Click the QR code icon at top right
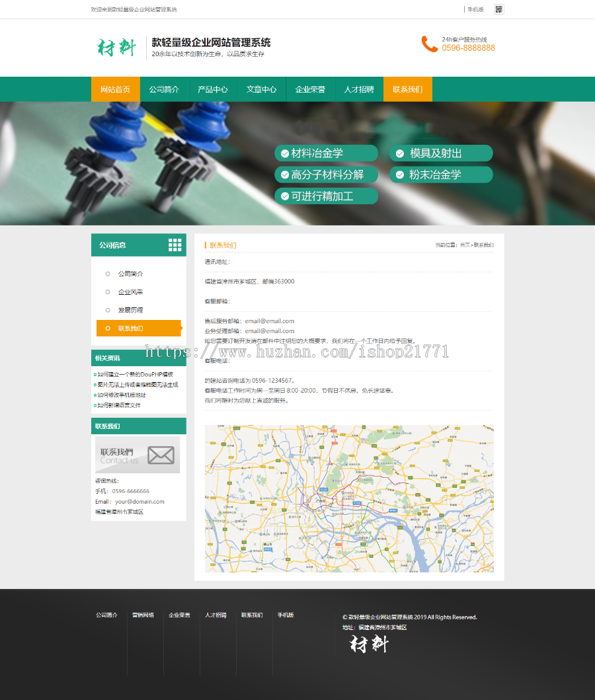The height and width of the screenshot is (700, 595). (498, 9)
